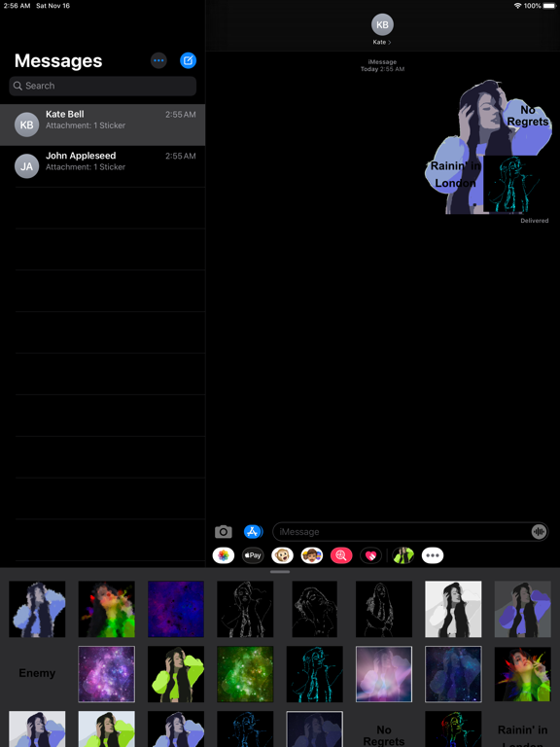Select white outline sticker, fourth in top row
Screen dimensions: 560x747
[245, 609]
